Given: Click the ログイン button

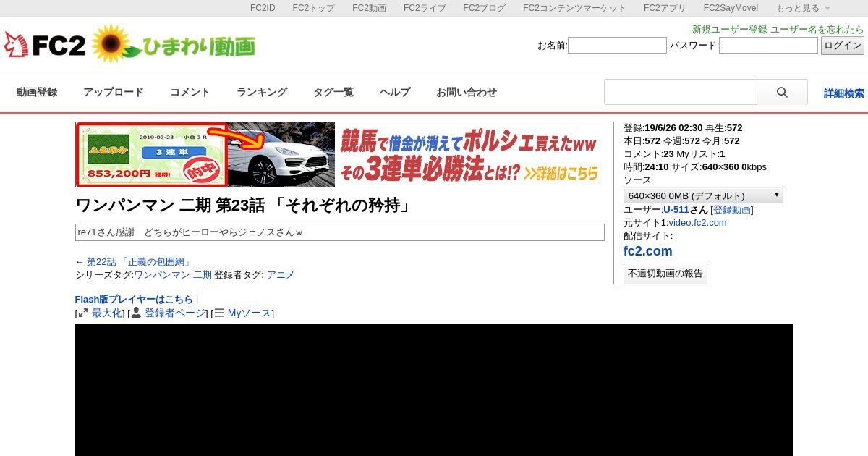Looking at the screenshot, I should point(843,46).
